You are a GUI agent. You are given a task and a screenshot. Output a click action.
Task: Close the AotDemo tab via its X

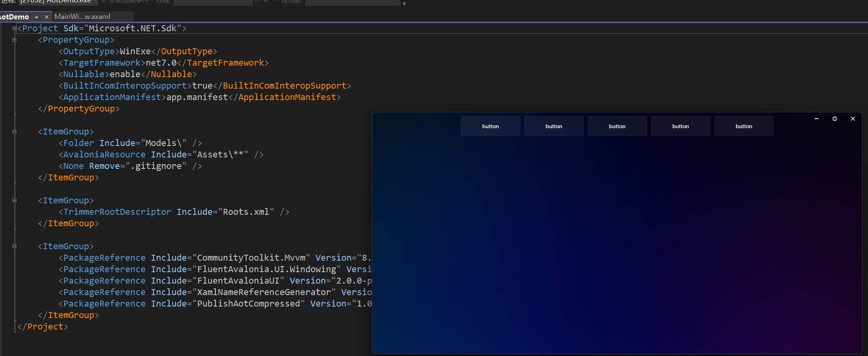coord(46,17)
